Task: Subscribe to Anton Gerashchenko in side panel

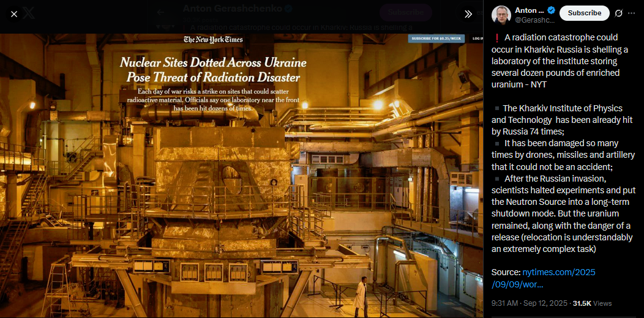Action: (585, 13)
